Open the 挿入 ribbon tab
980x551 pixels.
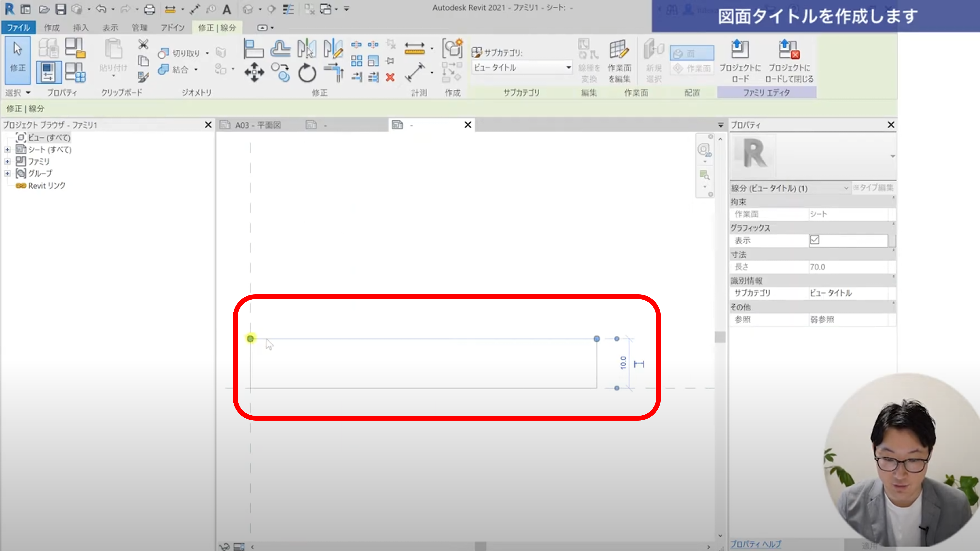[81, 27]
